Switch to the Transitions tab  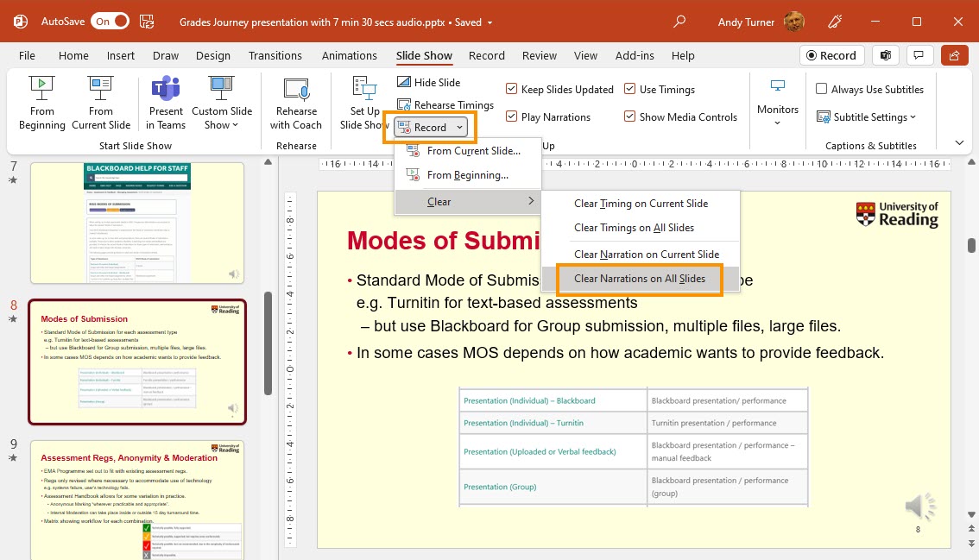coord(275,55)
